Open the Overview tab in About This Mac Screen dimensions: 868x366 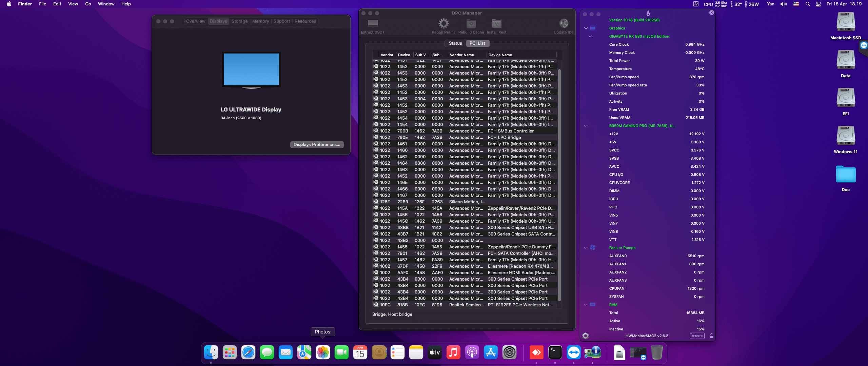pyautogui.click(x=196, y=21)
